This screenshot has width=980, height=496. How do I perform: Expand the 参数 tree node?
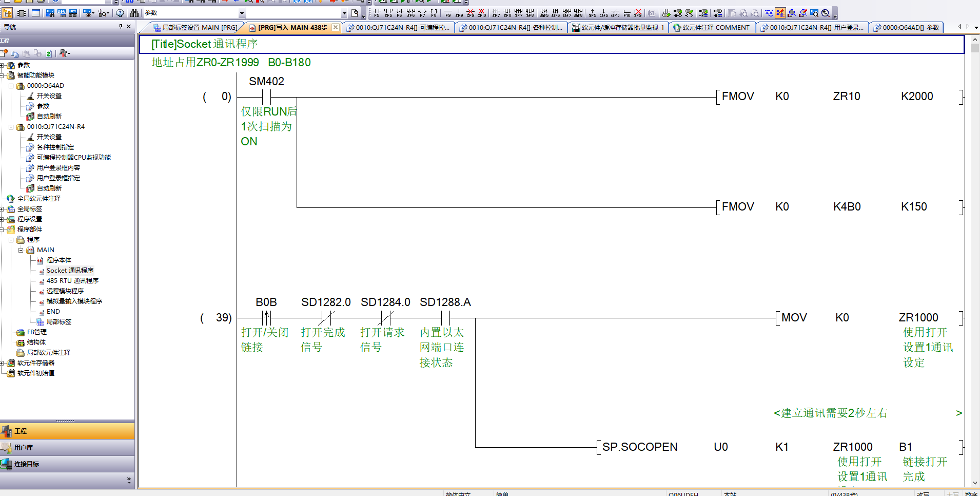click(3, 65)
